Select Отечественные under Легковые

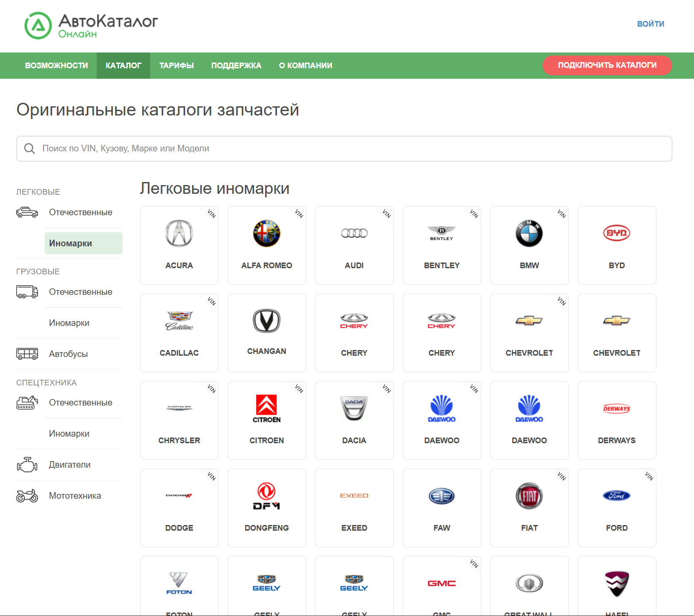[81, 212]
